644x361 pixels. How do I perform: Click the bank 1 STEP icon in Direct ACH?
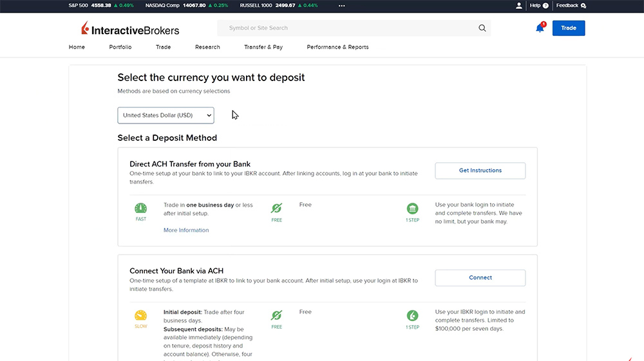(x=412, y=208)
